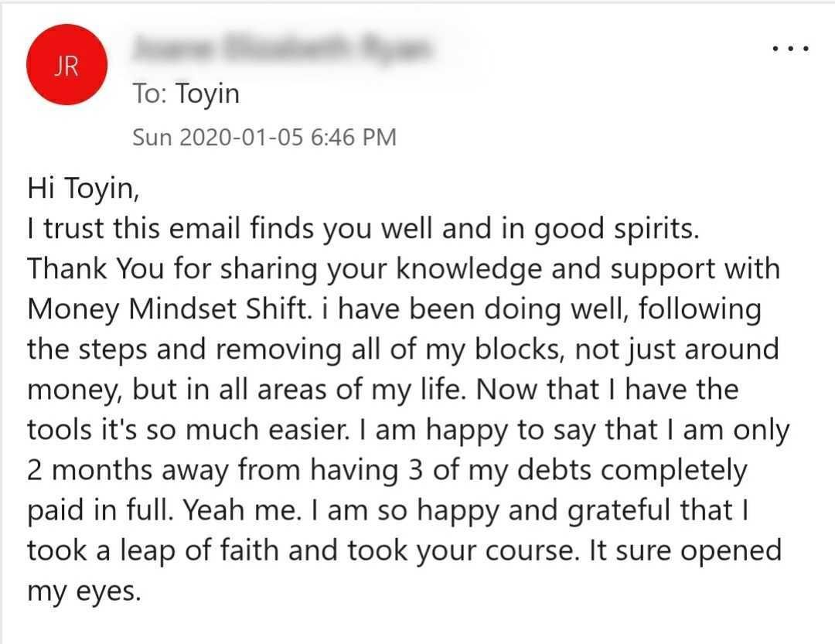Click the phrase "Now that I have the"
The image size is (835, 644).
click(x=608, y=390)
